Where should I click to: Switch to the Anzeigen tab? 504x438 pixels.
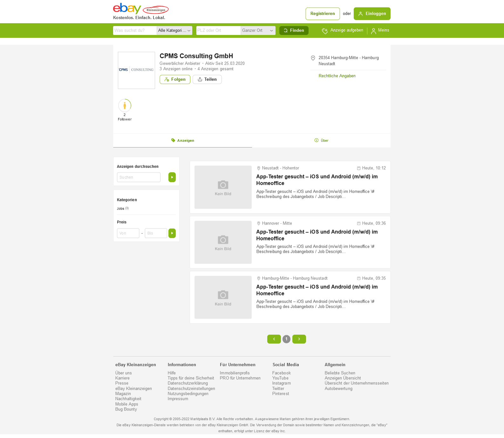(182, 140)
